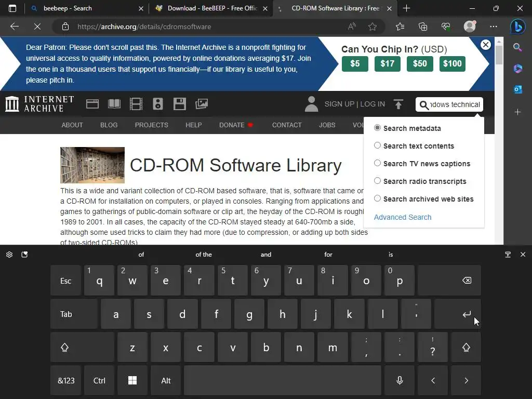Open a new browser tab
The height and width of the screenshot is (399, 532).
(406, 8)
